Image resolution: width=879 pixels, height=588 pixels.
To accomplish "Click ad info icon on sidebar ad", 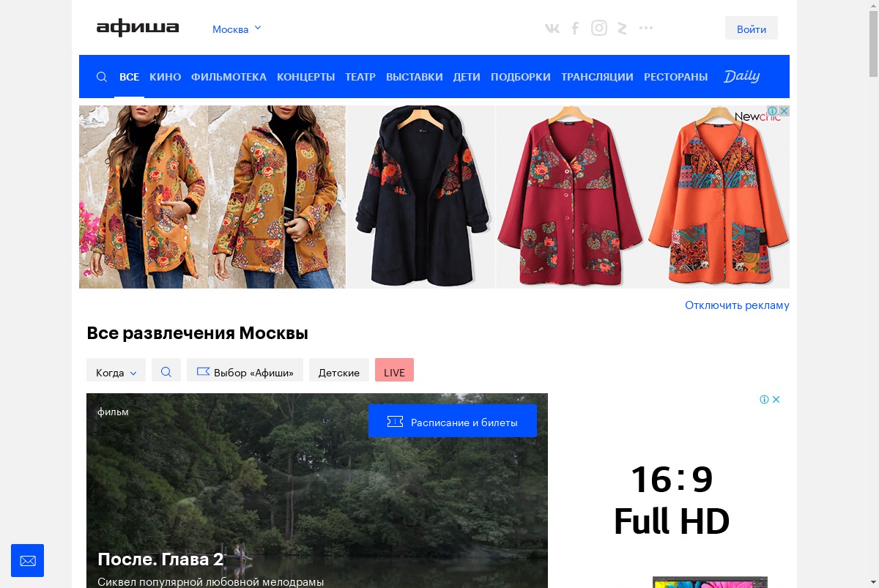I will pos(764,399).
